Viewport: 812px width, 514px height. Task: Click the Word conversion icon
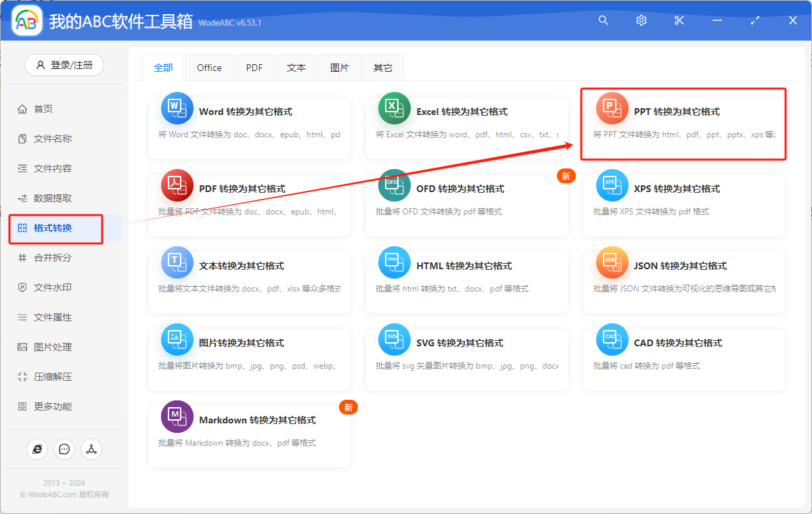[177, 109]
